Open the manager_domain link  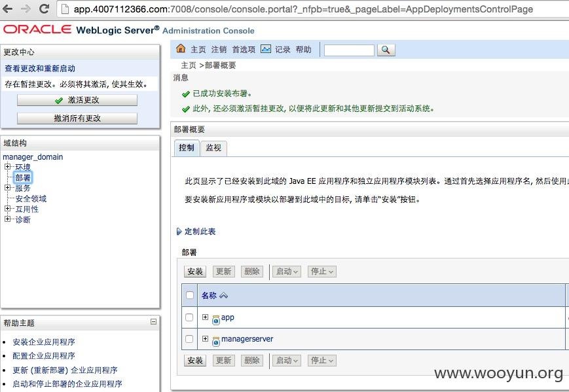pyautogui.click(x=33, y=157)
